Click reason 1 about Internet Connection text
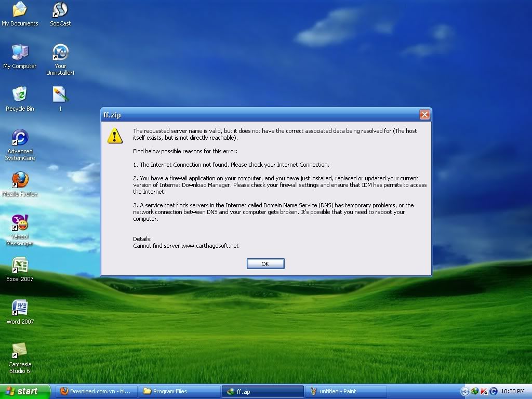 point(231,165)
